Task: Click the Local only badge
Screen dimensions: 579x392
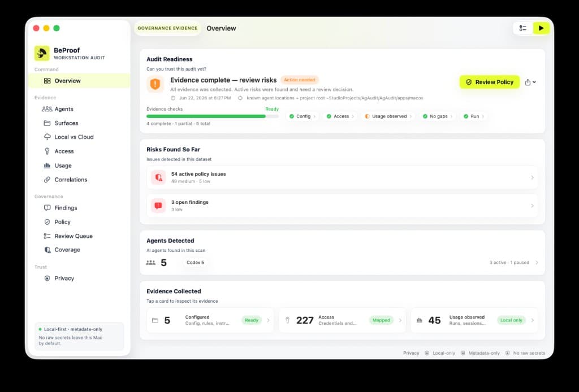Action: click(511, 320)
